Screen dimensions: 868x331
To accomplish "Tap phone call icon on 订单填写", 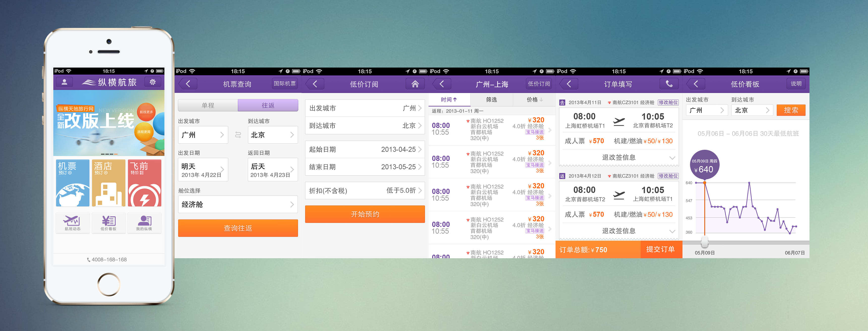I will point(669,84).
